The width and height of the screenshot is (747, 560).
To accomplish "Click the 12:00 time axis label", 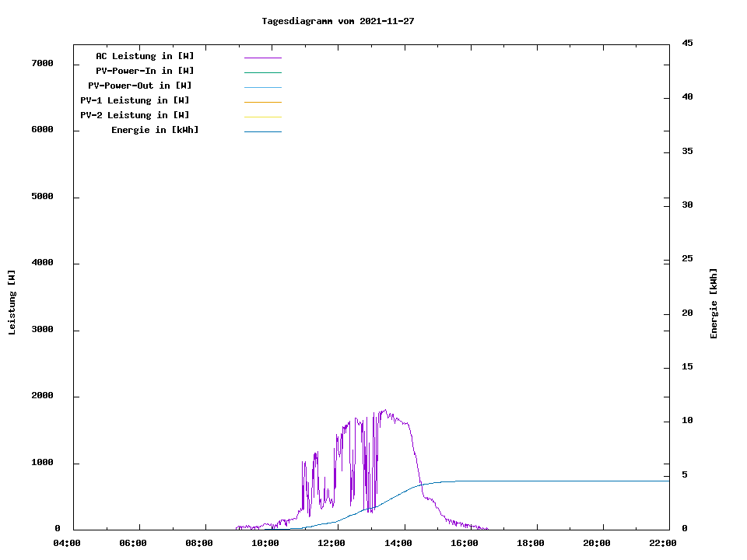I will 331,543.
